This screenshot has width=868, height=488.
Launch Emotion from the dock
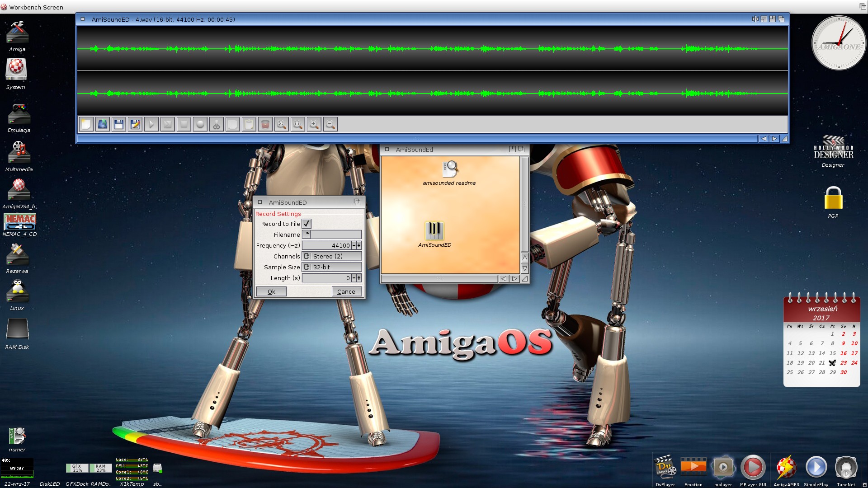(x=693, y=471)
